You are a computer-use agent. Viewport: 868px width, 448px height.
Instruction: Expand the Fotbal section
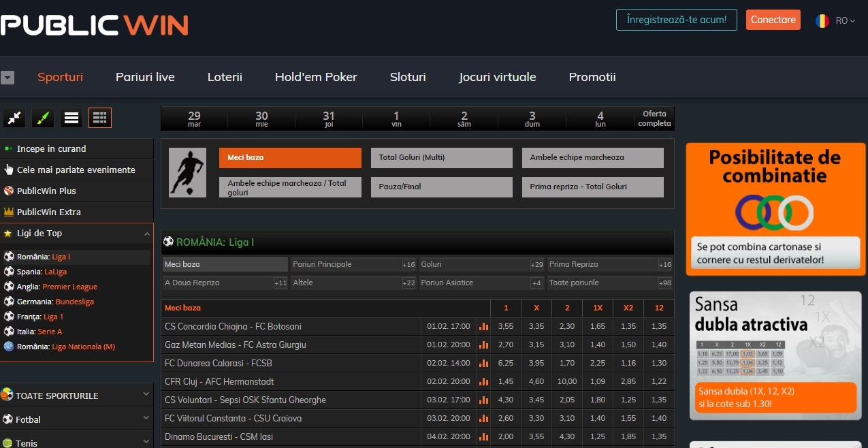tap(146, 418)
